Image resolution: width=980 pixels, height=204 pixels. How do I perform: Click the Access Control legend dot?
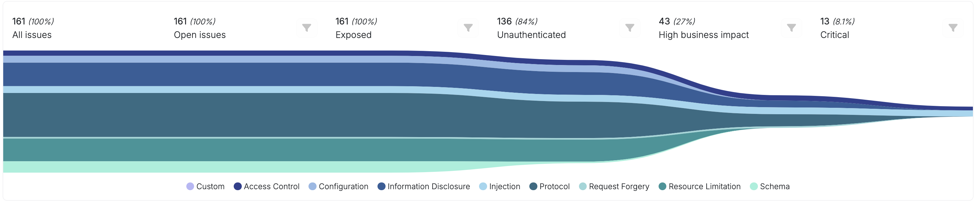click(239, 186)
